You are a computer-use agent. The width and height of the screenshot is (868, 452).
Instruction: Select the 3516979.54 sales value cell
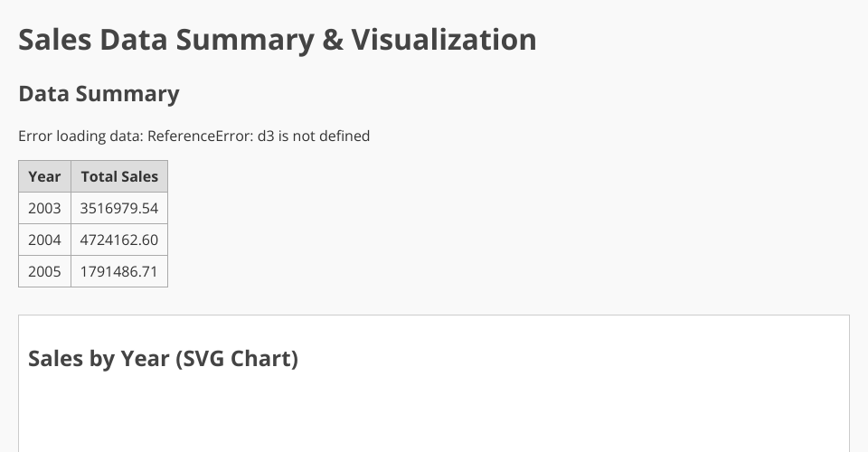[119, 209]
